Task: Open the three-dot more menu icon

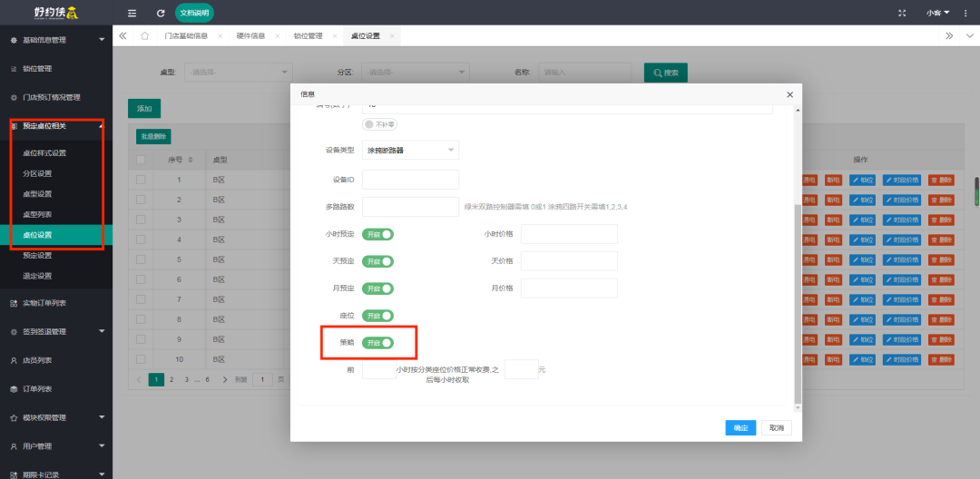Action: 965,13
